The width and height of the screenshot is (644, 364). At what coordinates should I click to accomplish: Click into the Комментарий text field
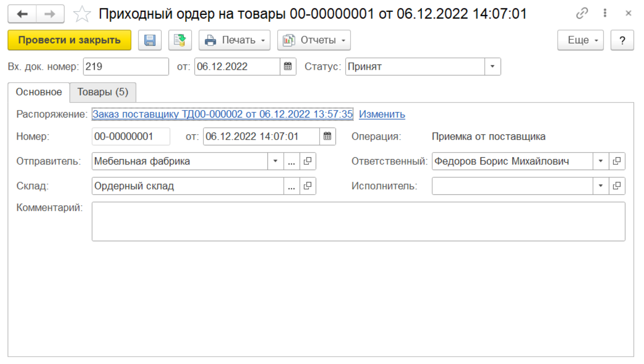pos(358,221)
